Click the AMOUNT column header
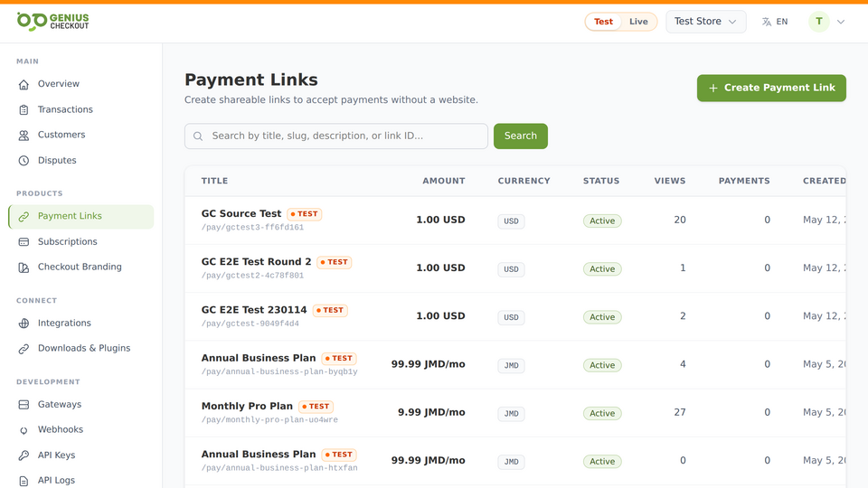868x488 pixels. tap(444, 181)
